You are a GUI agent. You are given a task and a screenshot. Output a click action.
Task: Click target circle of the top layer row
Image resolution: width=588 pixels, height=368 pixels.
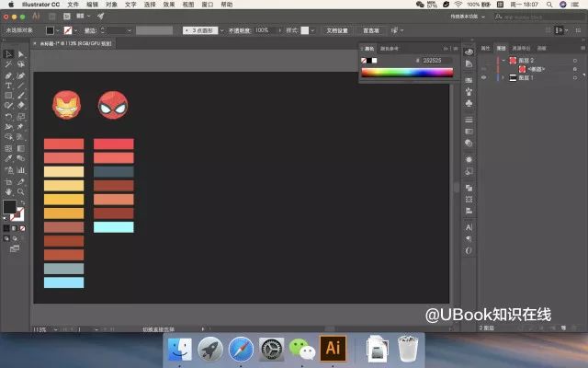coord(575,61)
